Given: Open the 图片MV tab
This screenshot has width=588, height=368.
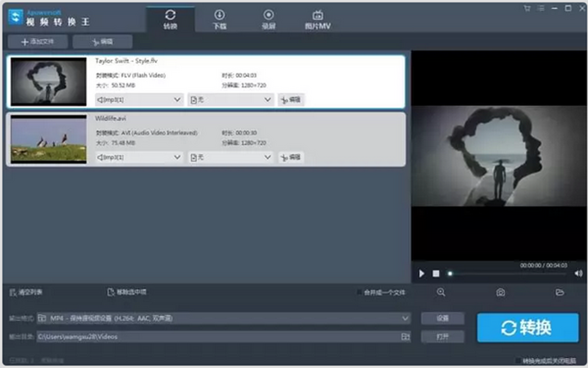Looking at the screenshot, I should pyautogui.click(x=318, y=20).
